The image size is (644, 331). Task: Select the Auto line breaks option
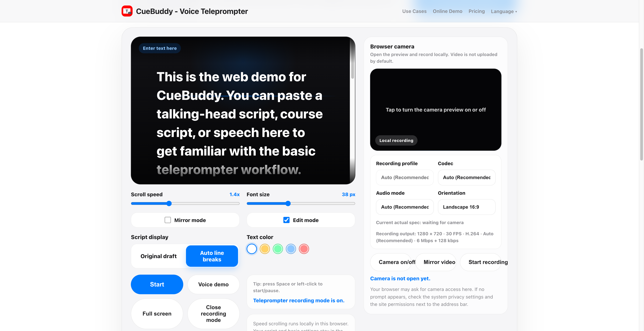212,256
